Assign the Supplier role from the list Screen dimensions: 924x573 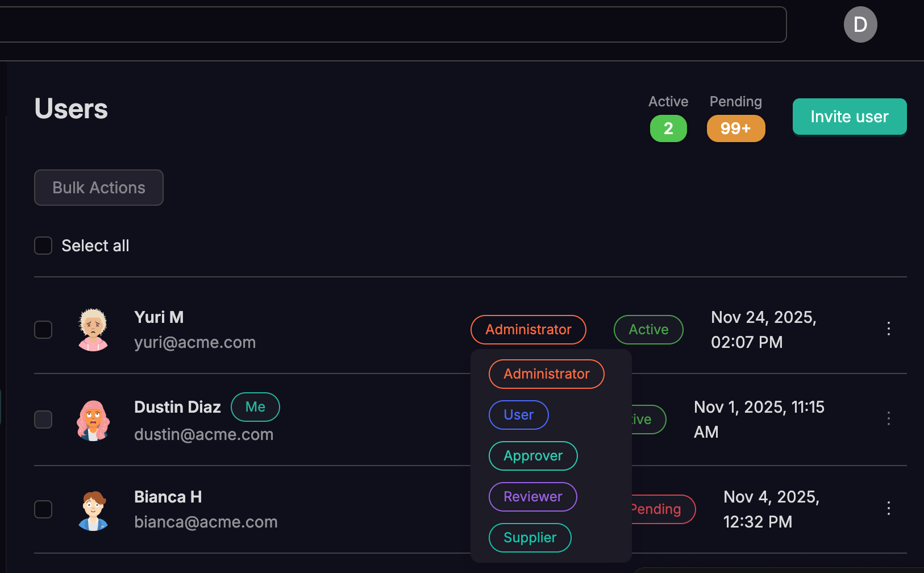point(530,538)
